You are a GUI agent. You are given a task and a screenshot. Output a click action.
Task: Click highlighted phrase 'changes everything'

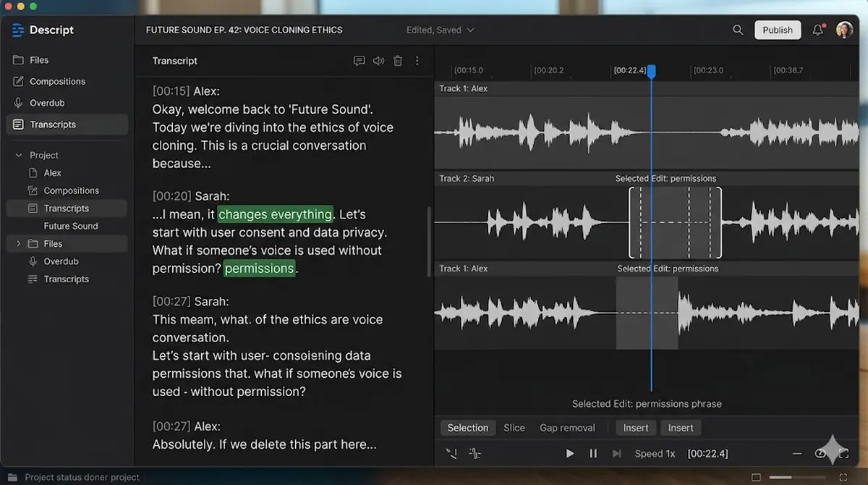275,214
